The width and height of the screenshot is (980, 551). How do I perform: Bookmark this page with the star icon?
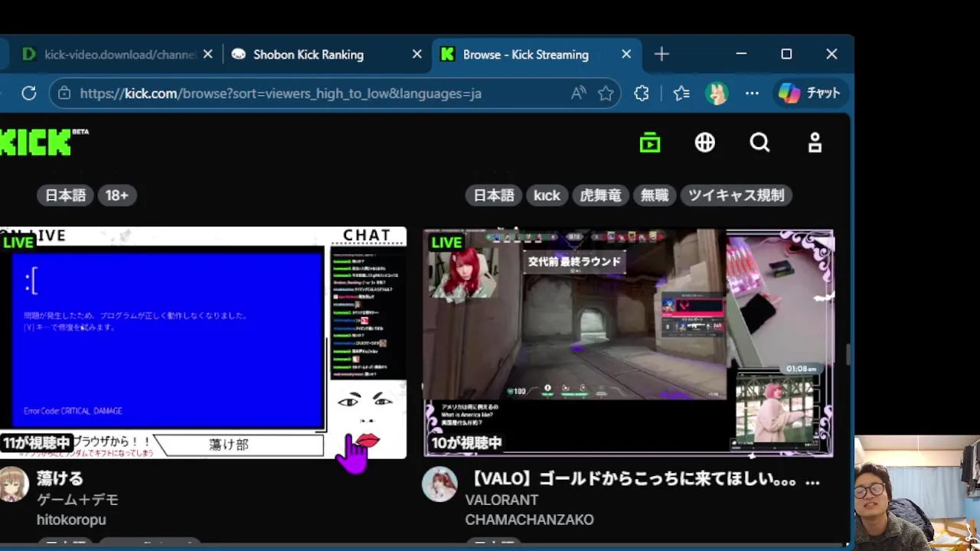606,93
